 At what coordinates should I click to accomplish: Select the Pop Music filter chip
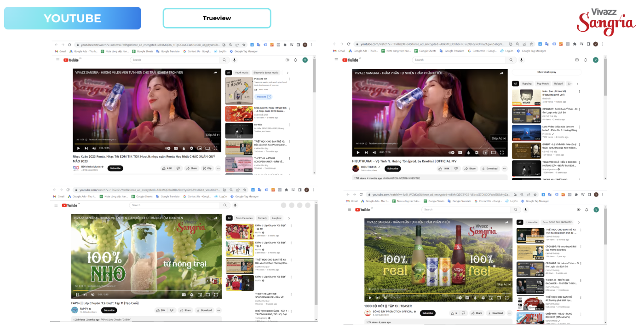pos(542,84)
